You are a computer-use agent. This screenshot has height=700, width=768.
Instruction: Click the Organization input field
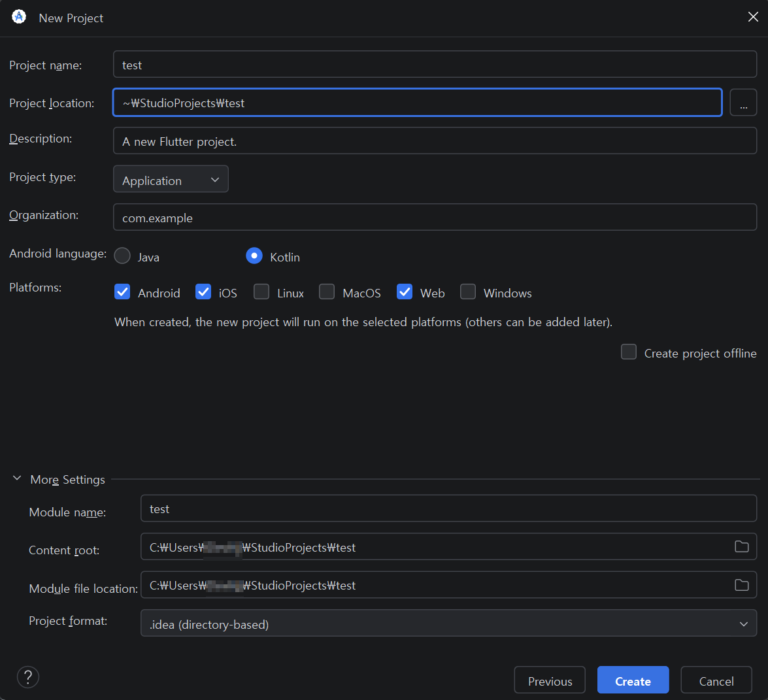[x=435, y=217]
